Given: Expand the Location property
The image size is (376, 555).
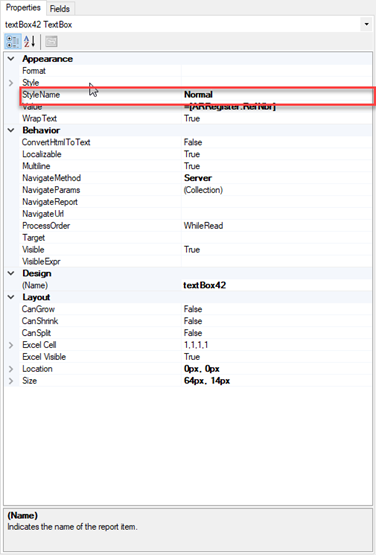Looking at the screenshot, I should coord(11,369).
